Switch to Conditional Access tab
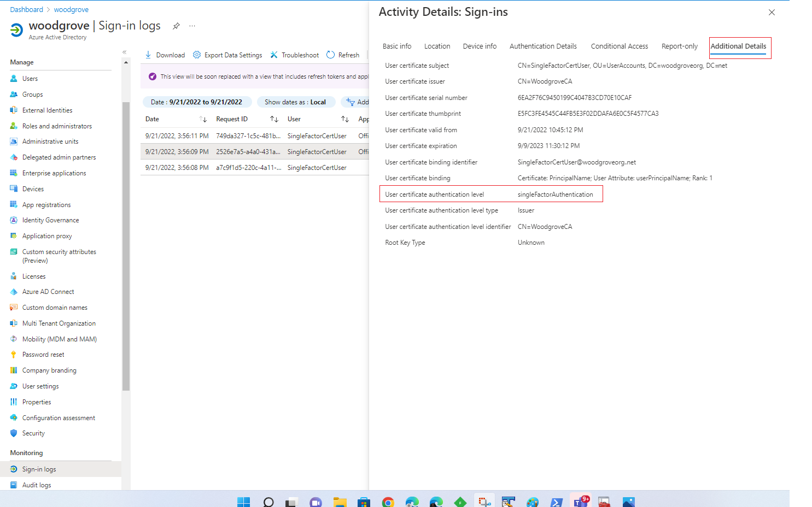The width and height of the screenshot is (812, 507). 619,46
